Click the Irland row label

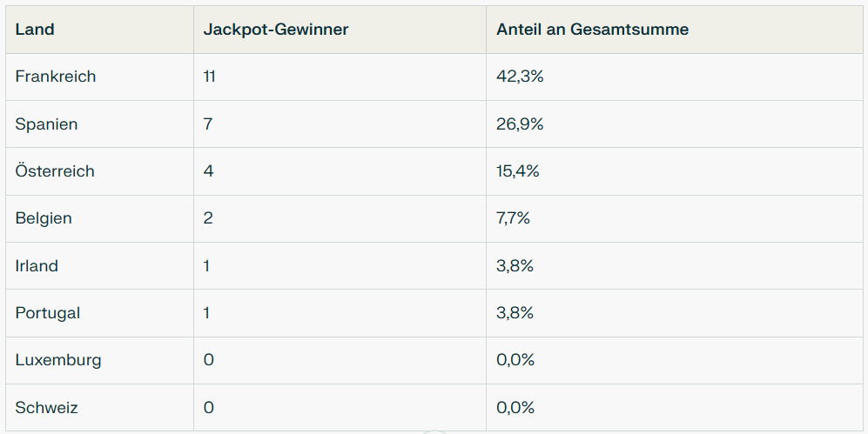37,266
